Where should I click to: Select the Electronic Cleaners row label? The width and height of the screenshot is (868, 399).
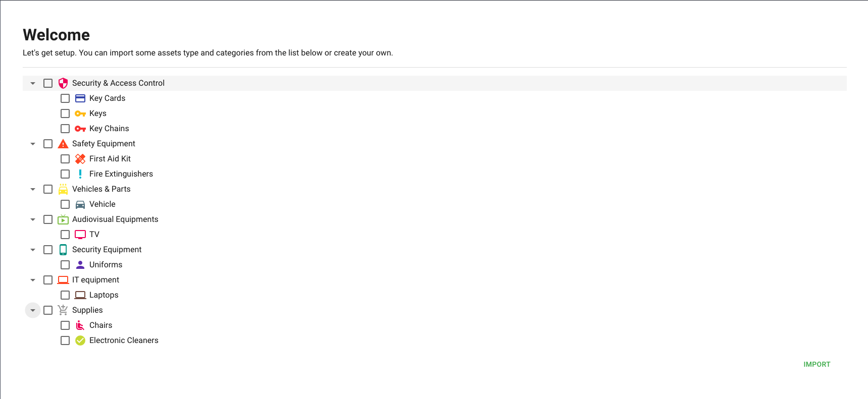tap(124, 340)
